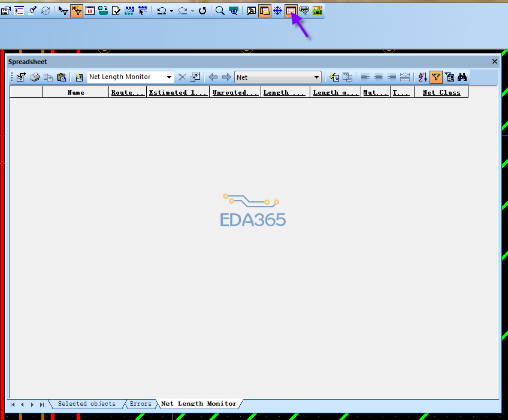Click the blue four-arrow navigation icon
This screenshot has height=420, width=508.
277,11
